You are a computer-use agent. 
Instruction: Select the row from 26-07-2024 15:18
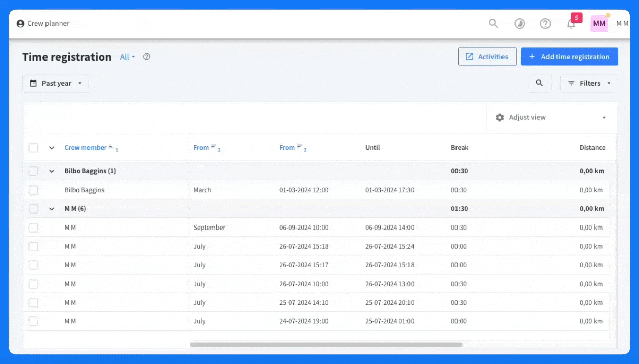[33, 246]
